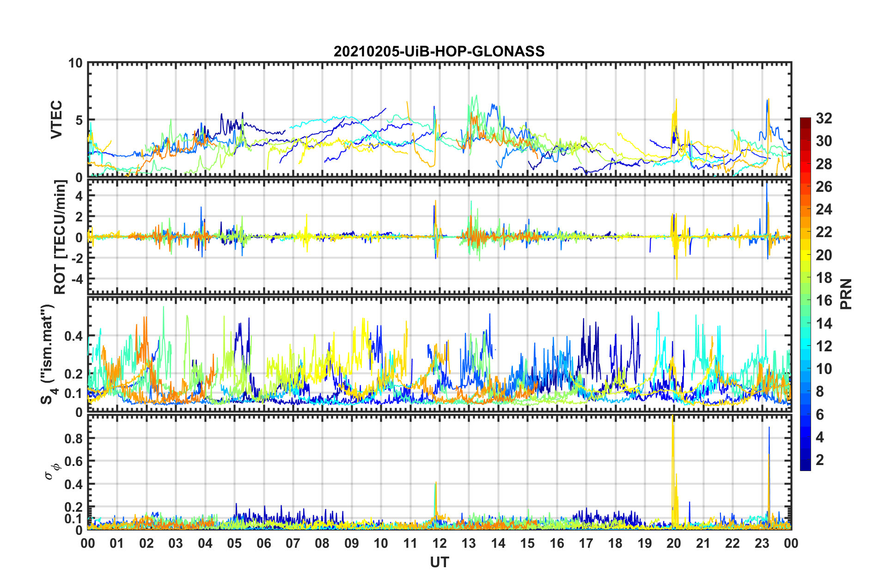The width and height of the screenshot is (879, 588).
Task: Click colorbar tick label 32
Action: pyautogui.click(x=824, y=118)
